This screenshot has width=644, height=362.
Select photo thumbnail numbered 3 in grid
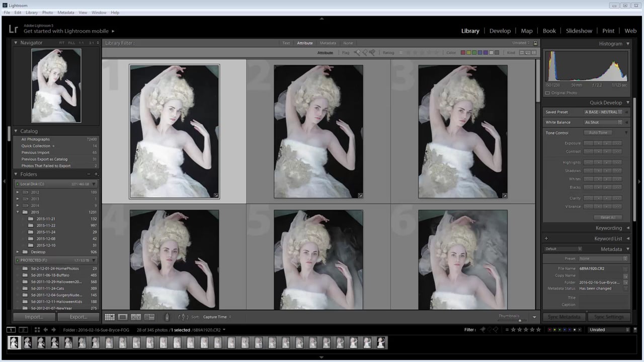(x=463, y=131)
